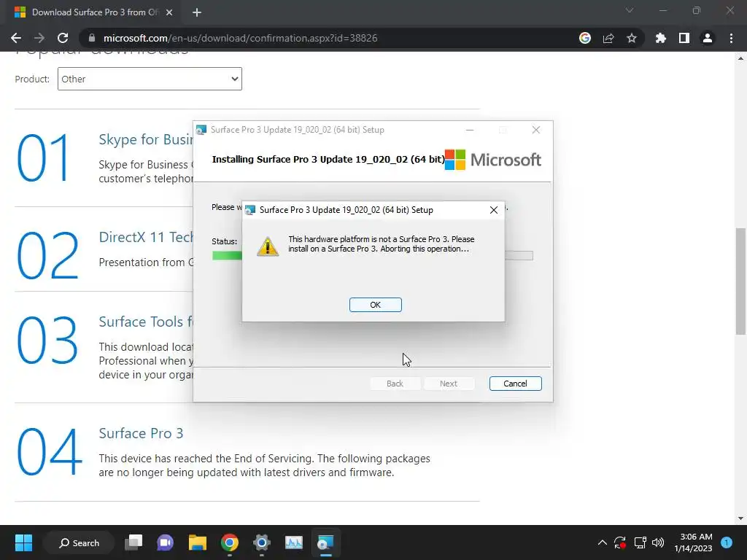The image size is (747, 560).
Task: Open the clock showing 3:06 AM
Action: (x=693, y=542)
